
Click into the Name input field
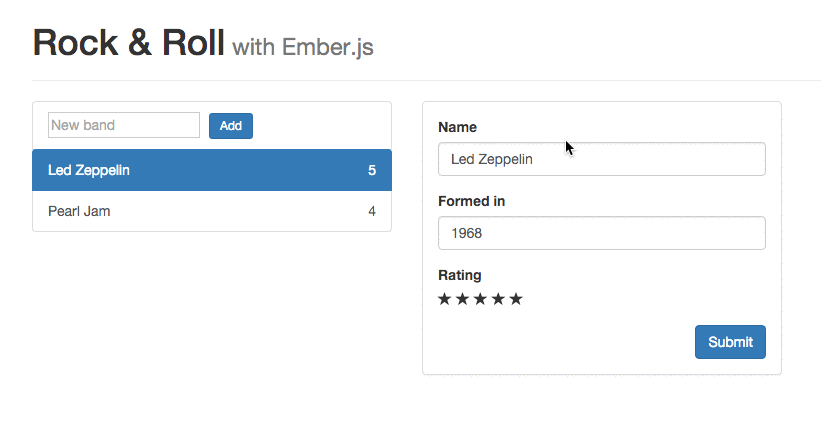(x=601, y=159)
